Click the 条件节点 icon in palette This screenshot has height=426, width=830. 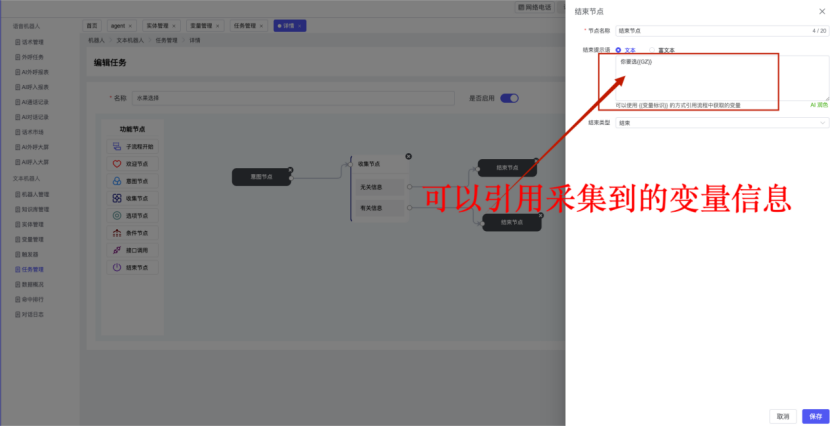[x=117, y=233]
